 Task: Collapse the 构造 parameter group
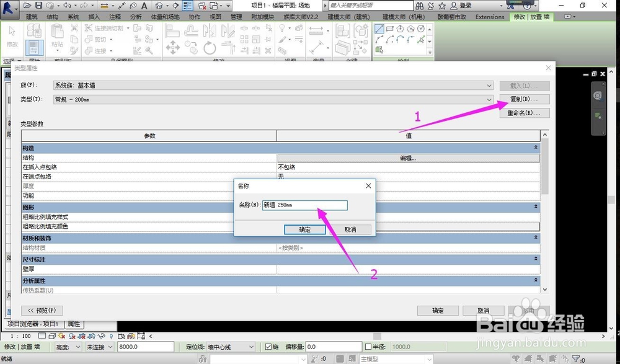536,148
